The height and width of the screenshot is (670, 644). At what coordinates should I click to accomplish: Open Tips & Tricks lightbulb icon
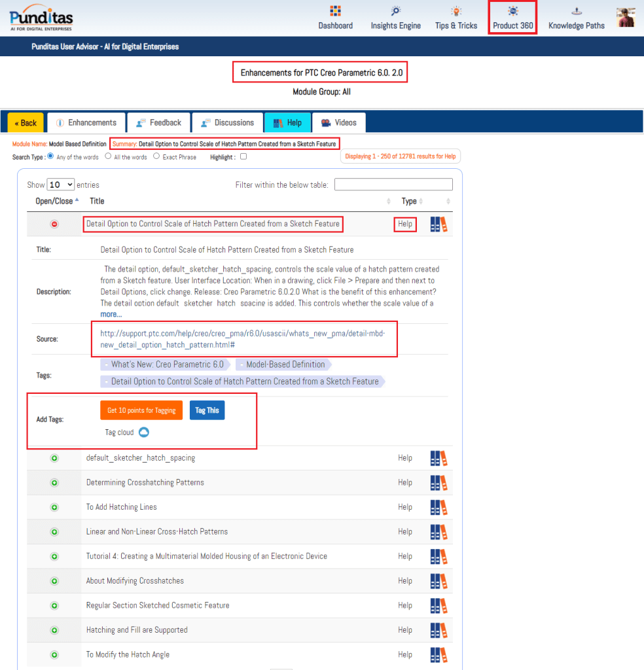[x=456, y=11]
